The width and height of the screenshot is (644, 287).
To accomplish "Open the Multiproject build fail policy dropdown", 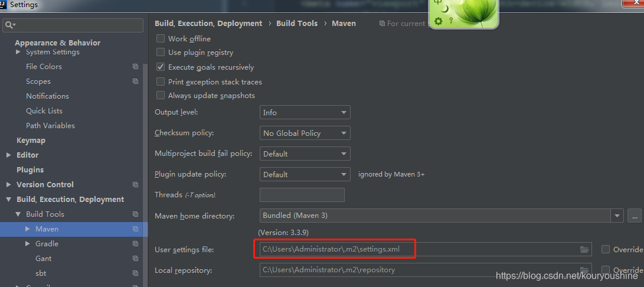I will tap(305, 154).
